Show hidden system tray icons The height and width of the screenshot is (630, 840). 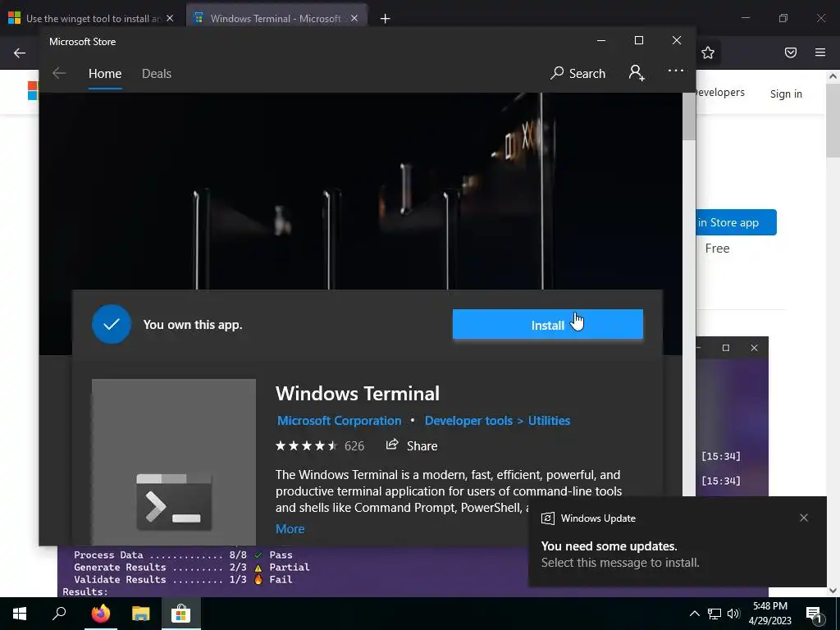tap(694, 614)
